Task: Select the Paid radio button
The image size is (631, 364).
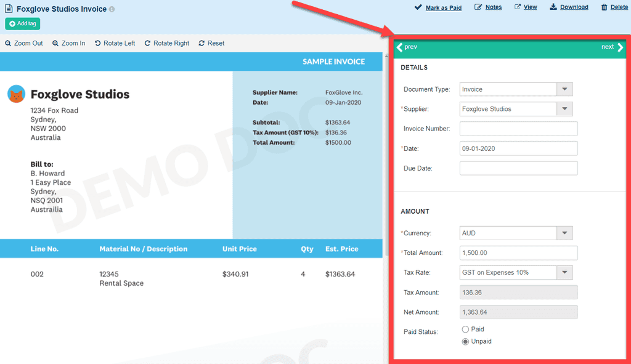Action: (x=465, y=330)
